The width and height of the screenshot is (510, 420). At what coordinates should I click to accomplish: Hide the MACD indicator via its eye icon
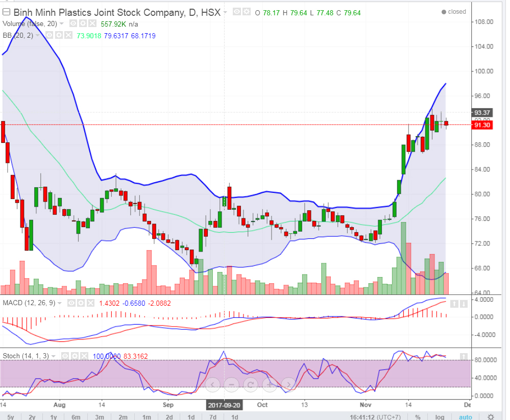point(72,303)
